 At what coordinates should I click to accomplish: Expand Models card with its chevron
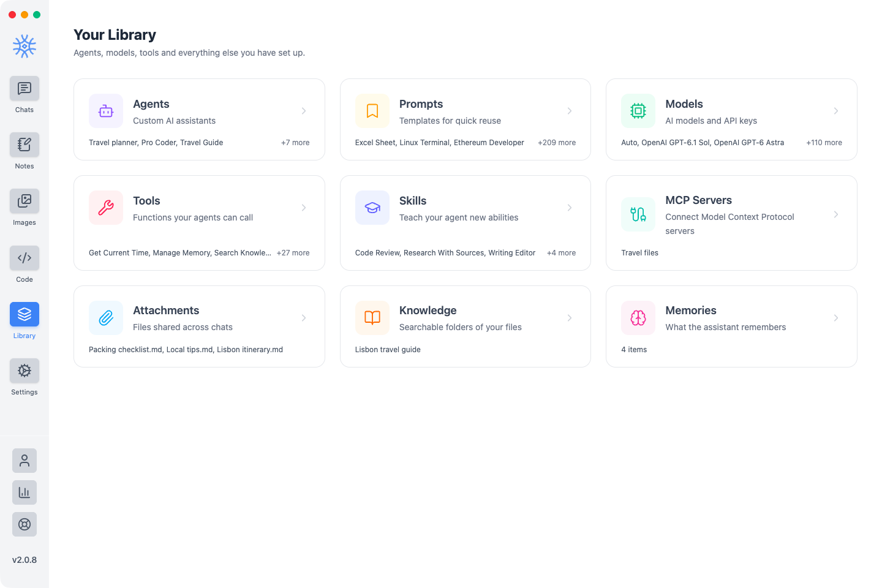[x=836, y=111]
